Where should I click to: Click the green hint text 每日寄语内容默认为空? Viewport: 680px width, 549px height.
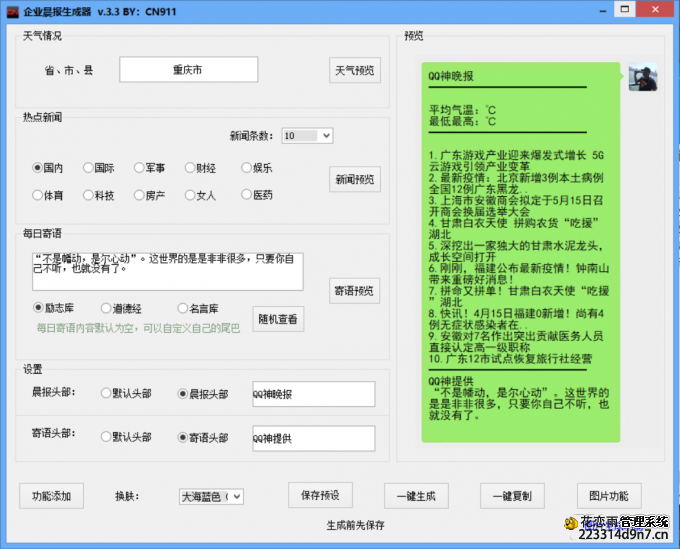(138, 328)
